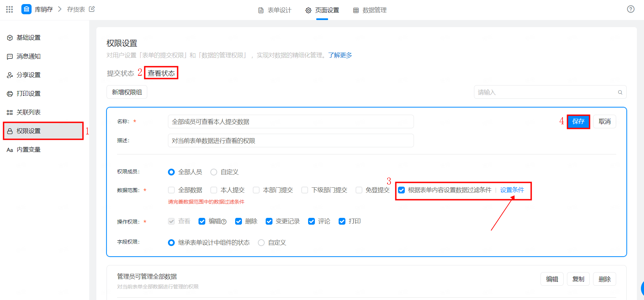Viewport: 644px width, 300px height.
Task: Click the 库销存 app logo icon
Action: pos(26,9)
